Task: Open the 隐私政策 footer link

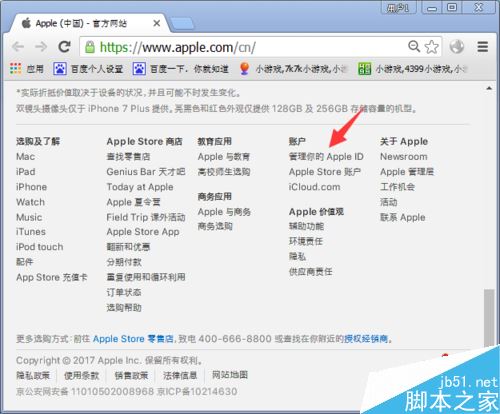Action: pos(33,376)
